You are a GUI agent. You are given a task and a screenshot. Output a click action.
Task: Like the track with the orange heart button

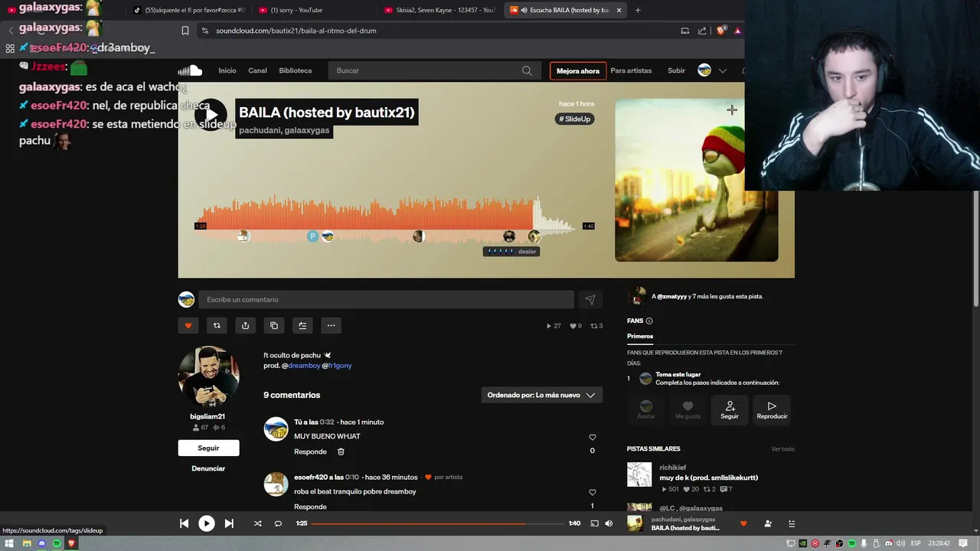(188, 325)
